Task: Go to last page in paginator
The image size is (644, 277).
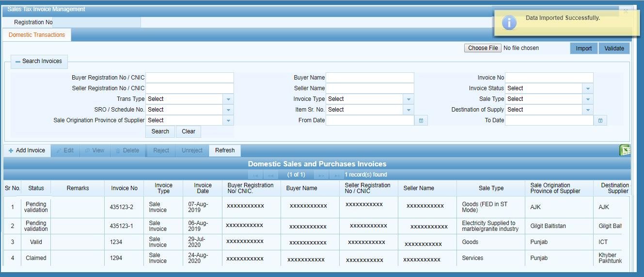Action: coord(336,175)
